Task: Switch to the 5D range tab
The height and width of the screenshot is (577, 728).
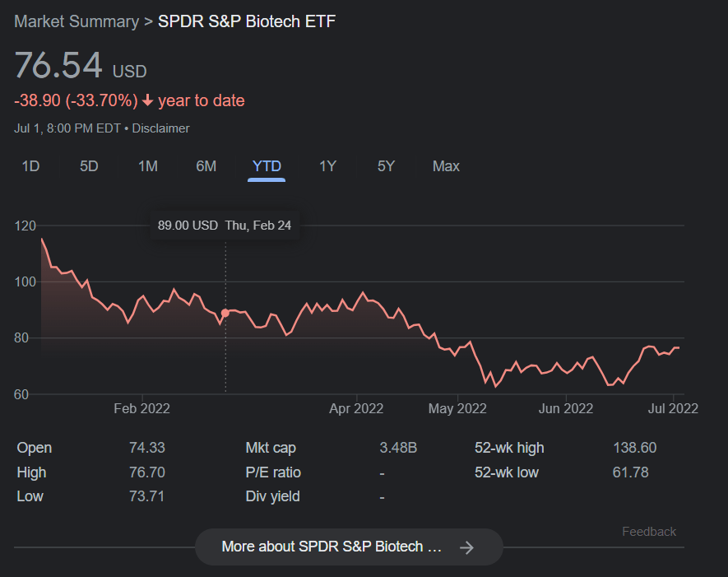Action: [89, 166]
